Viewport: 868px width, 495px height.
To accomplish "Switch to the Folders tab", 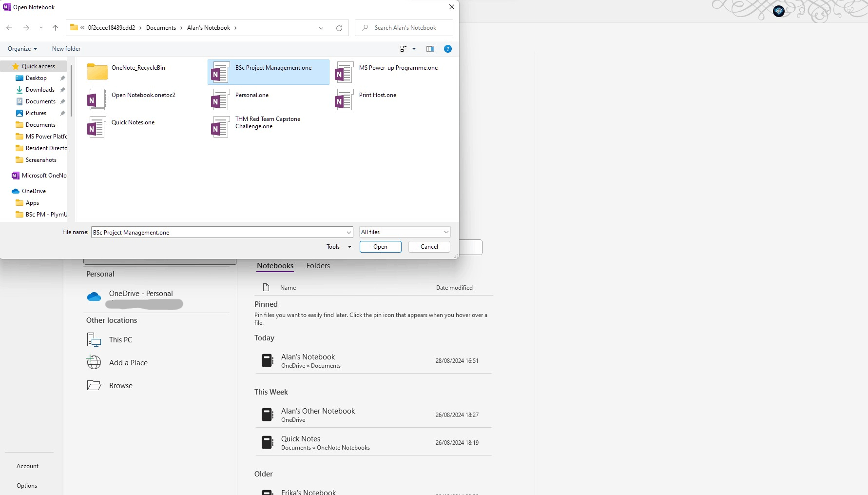I will point(318,266).
